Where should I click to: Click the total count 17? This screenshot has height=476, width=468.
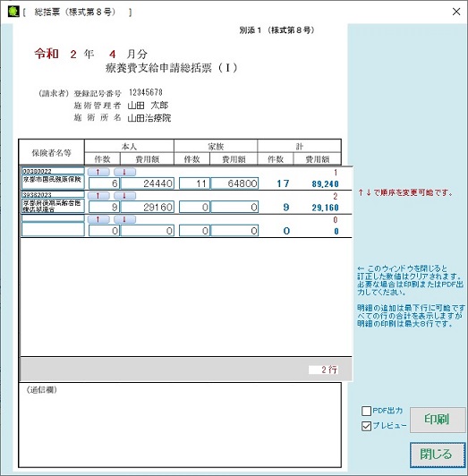283,183
